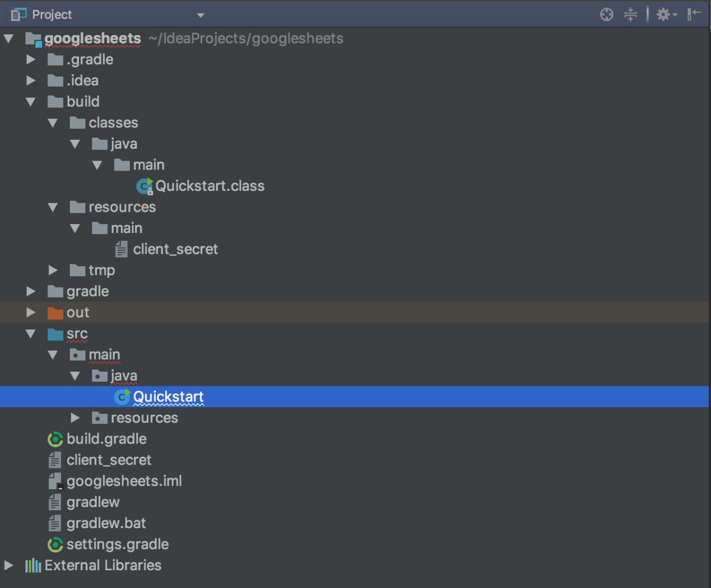Collapse the main folder under classes java
The height and width of the screenshot is (588, 711).
97,165
